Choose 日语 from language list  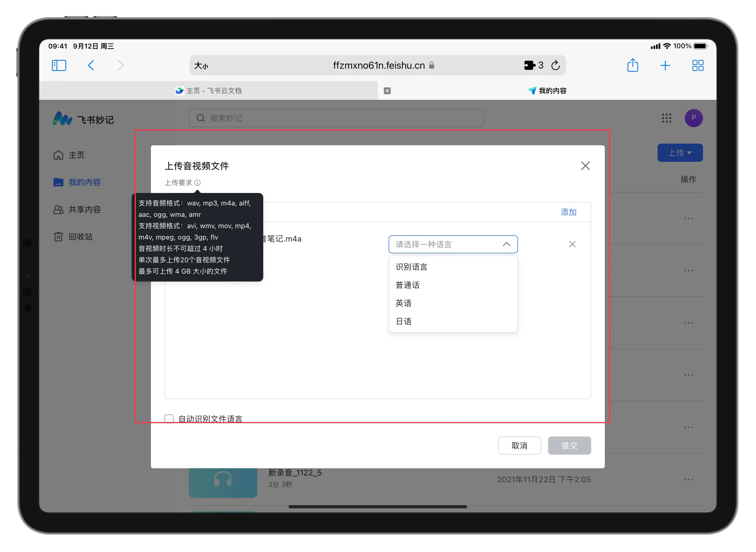[453, 322]
